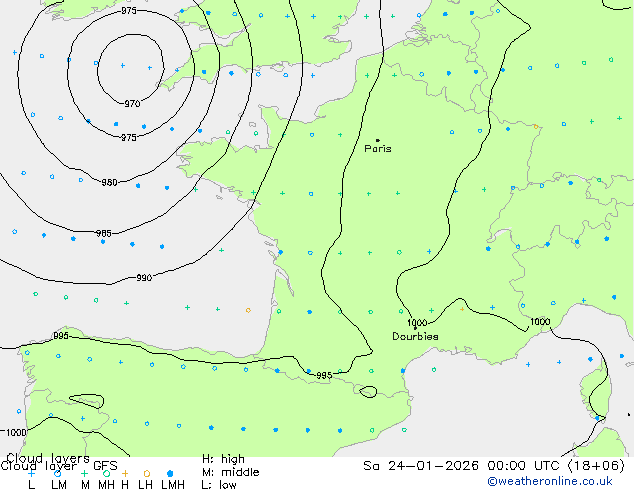
Task: Click the orange circle LH legend symbol
Action: point(147,473)
